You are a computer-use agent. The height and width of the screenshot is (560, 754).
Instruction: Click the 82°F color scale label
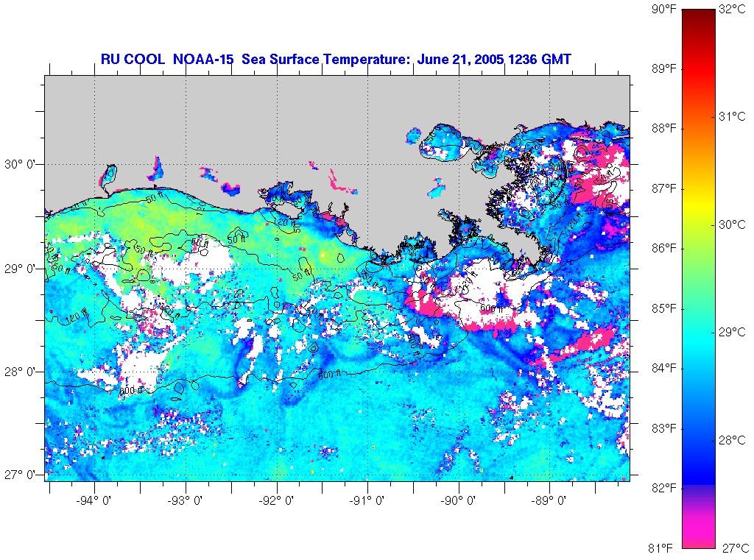click(x=664, y=488)
